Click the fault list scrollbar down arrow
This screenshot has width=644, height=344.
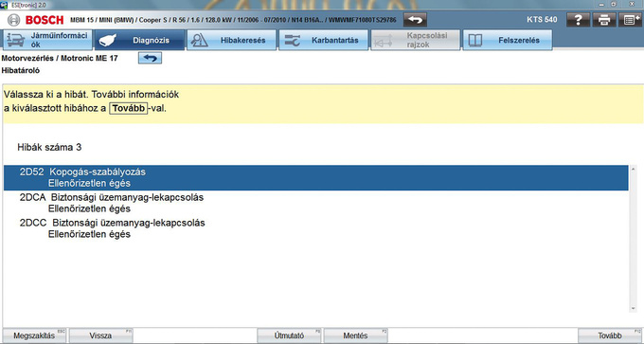click(x=633, y=309)
